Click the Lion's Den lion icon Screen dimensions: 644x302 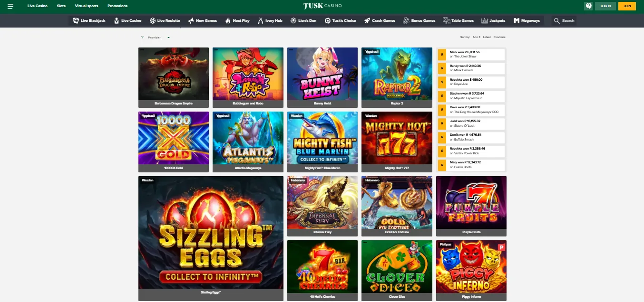click(x=294, y=21)
